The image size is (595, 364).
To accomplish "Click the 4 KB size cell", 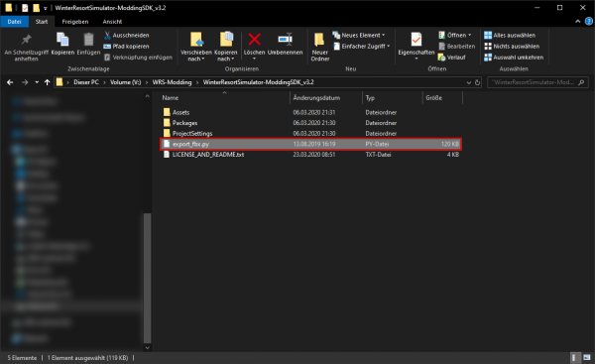I will [x=453, y=155].
